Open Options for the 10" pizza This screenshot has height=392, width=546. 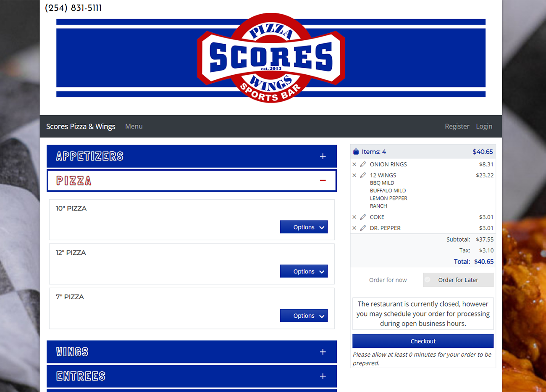[x=304, y=227]
